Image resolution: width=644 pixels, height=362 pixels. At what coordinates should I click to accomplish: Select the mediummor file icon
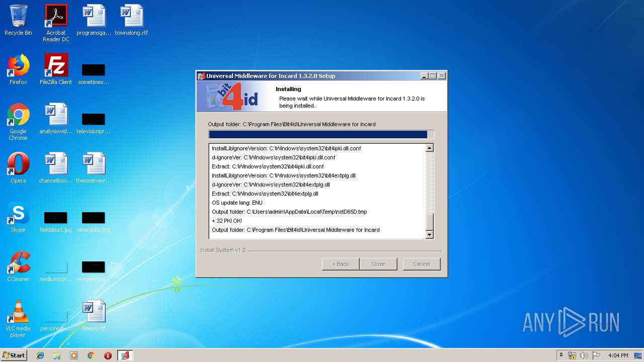pos(56,271)
